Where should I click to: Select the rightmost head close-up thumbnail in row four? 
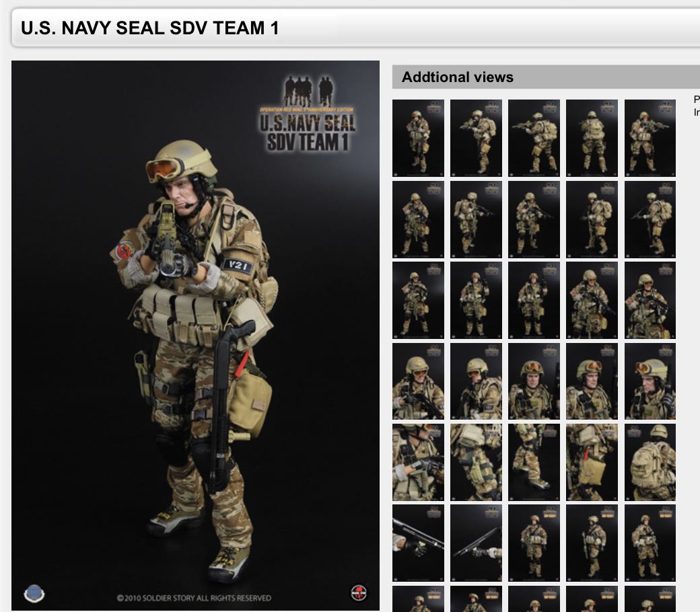tap(649, 381)
